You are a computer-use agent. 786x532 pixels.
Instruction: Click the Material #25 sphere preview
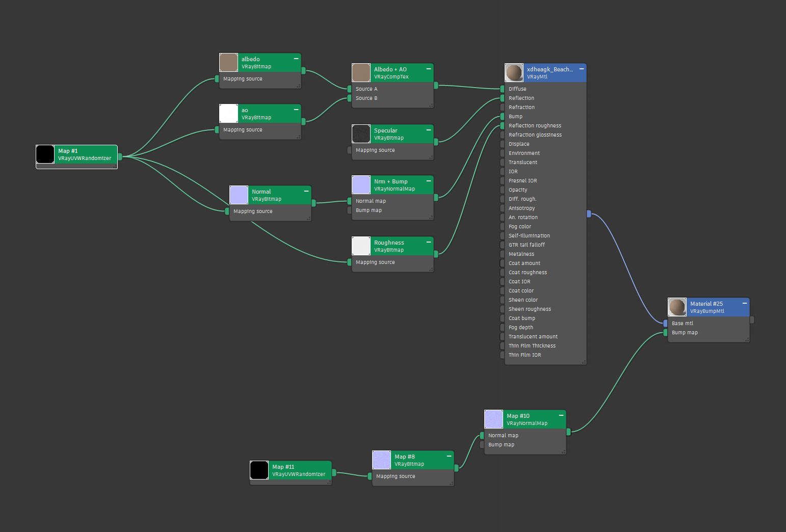[x=677, y=307]
